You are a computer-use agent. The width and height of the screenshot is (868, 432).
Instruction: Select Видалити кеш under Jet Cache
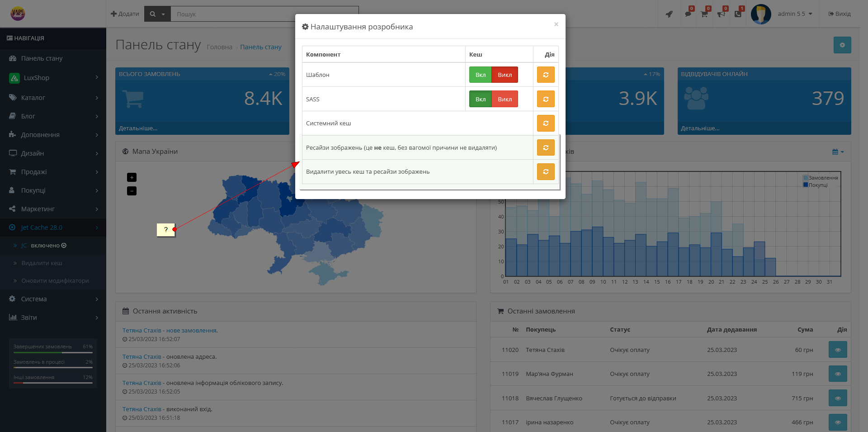[42, 263]
